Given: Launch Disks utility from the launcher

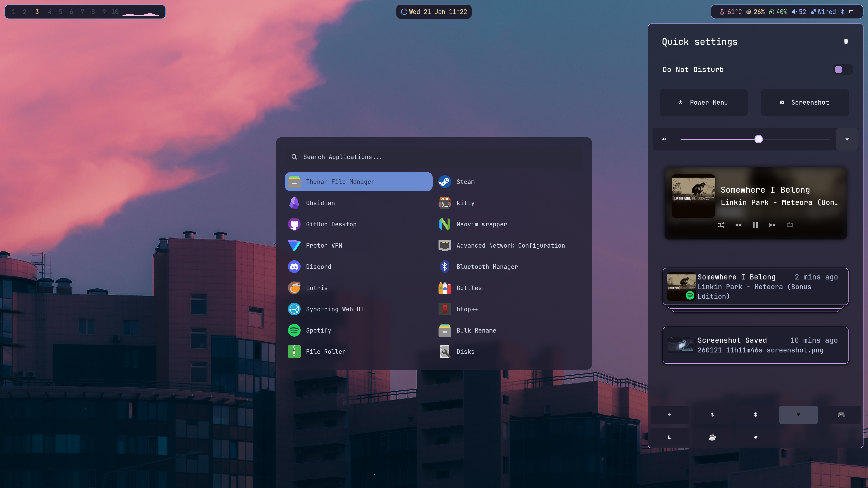Looking at the screenshot, I should [x=509, y=352].
